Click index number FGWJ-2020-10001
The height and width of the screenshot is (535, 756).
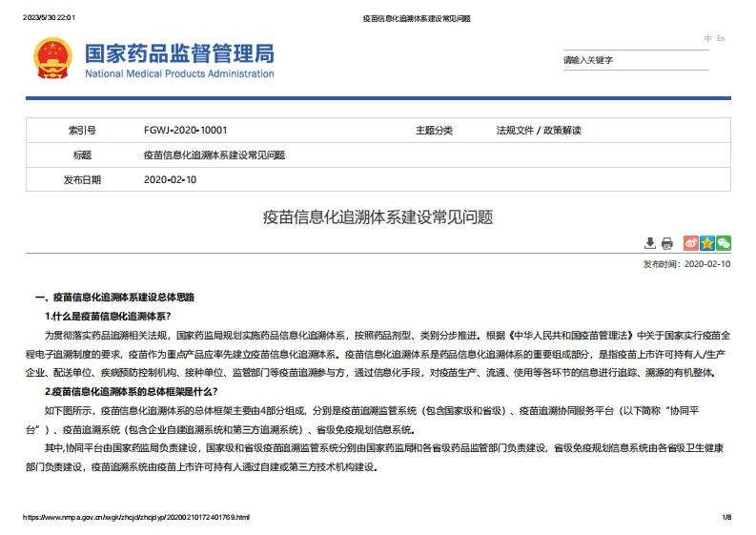185,130
